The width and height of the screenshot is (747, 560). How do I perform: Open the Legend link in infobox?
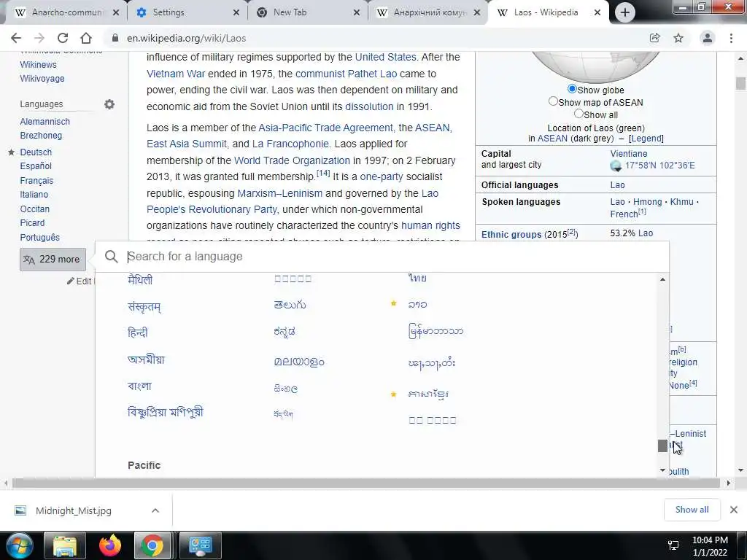646,139
